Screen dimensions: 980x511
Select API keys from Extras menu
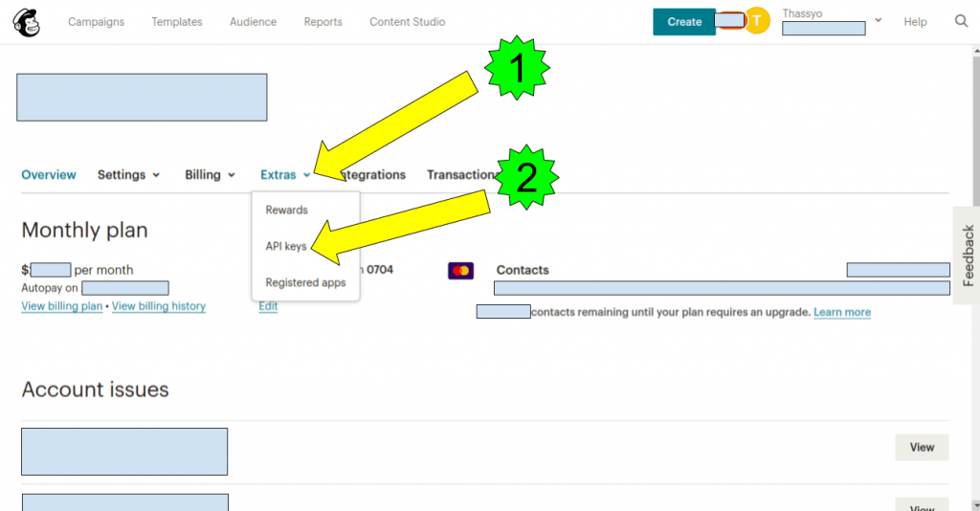[x=286, y=246]
